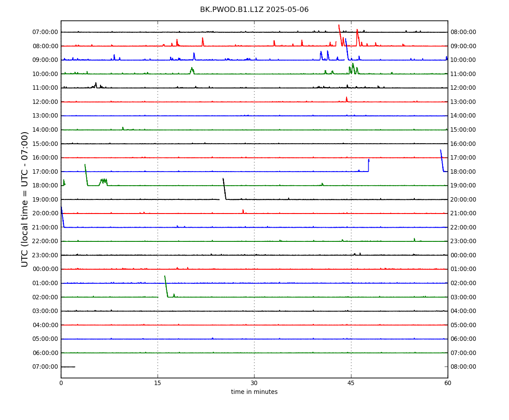Click the 16:00:00 label on the right axis
Image resolution: width=509 pixels, height=420 pixels.
point(463,144)
